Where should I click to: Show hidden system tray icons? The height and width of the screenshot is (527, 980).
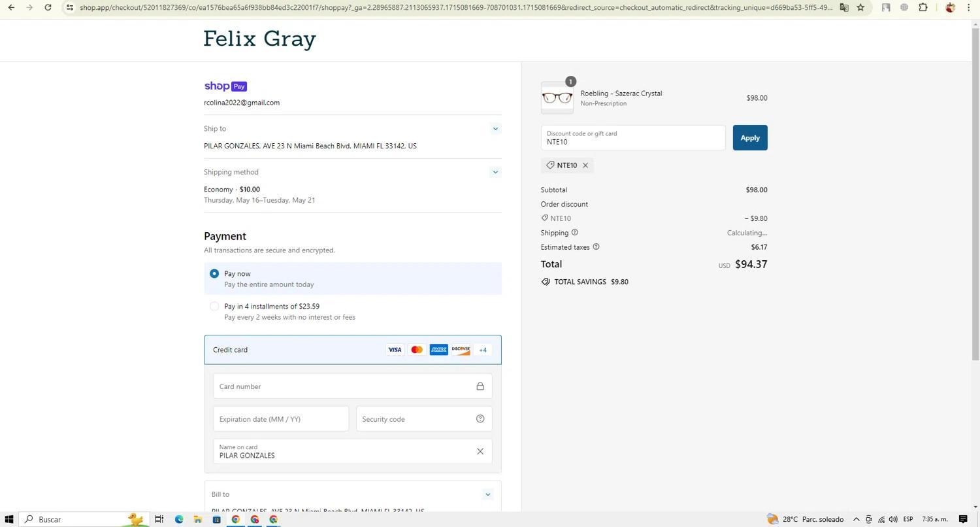[856, 519]
